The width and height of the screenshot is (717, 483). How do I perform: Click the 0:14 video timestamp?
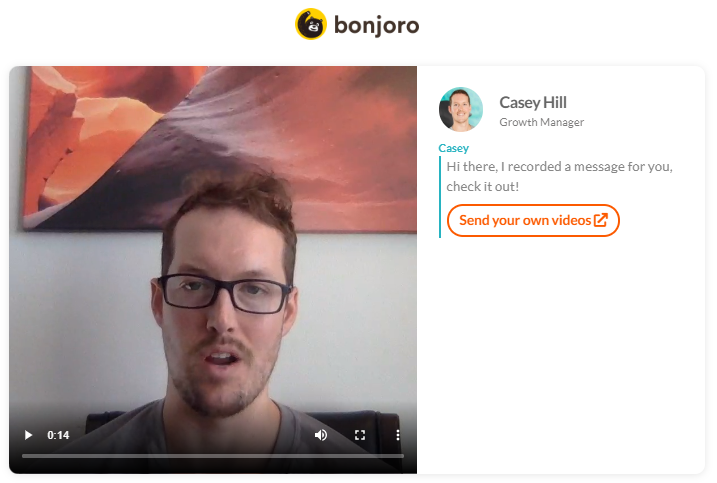[x=58, y=435]
